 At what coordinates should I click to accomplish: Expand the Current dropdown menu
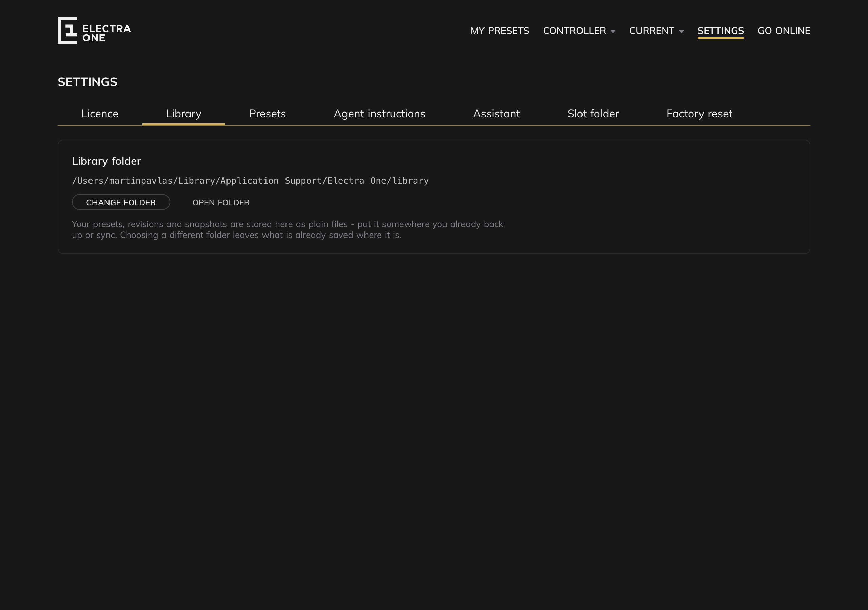(656, 30)
